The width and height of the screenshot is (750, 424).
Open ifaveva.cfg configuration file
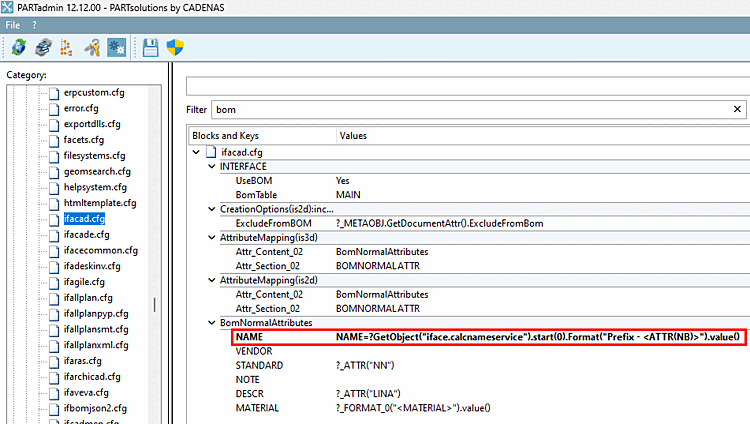click(x=86, y=392)
